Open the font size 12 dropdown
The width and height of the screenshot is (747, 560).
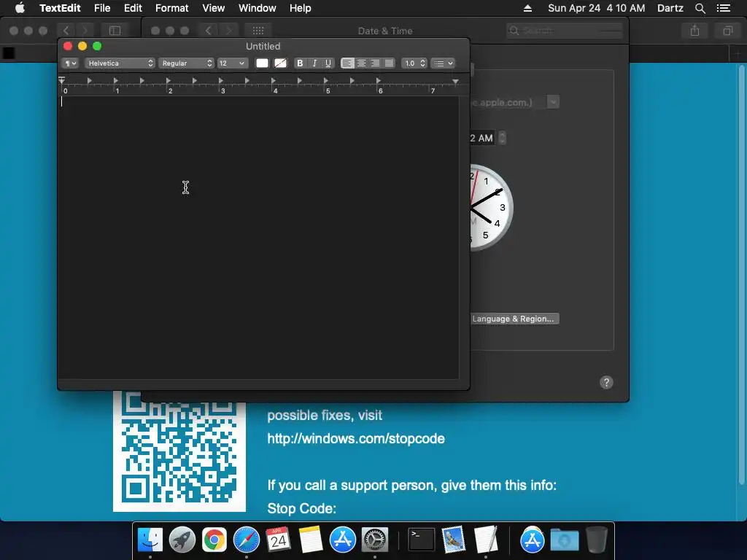pyautogui.click(x=233, y=63)
